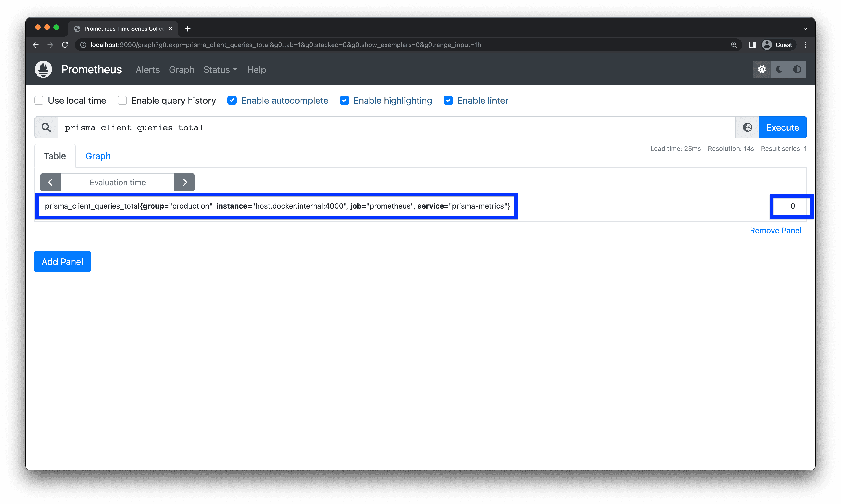Step back evaluation time with left chevron
841x504 pixels.
(x=50, y=182)
